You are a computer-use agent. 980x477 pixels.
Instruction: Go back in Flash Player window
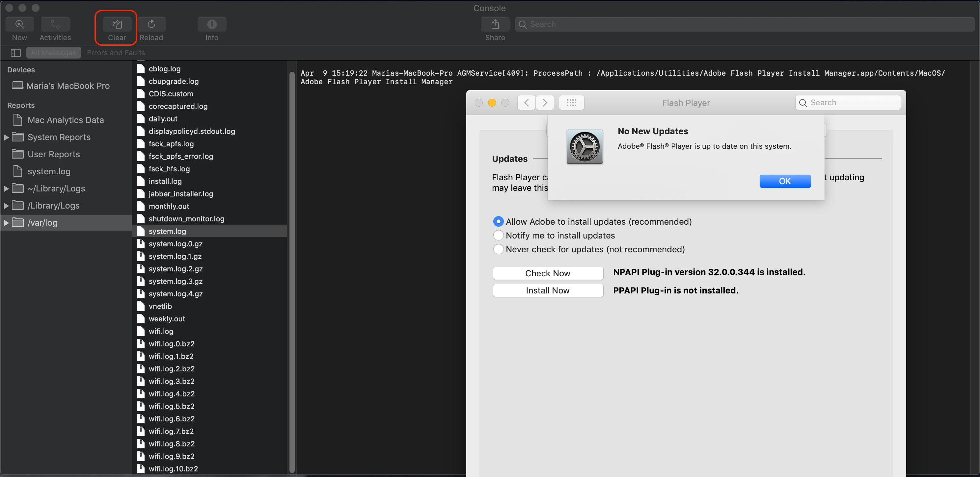[527, 103]
